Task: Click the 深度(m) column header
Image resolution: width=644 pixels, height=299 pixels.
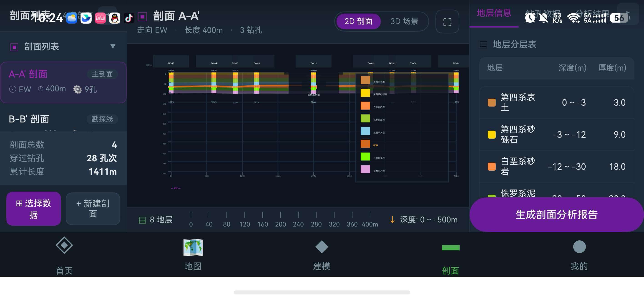Action: coord(573,68)
